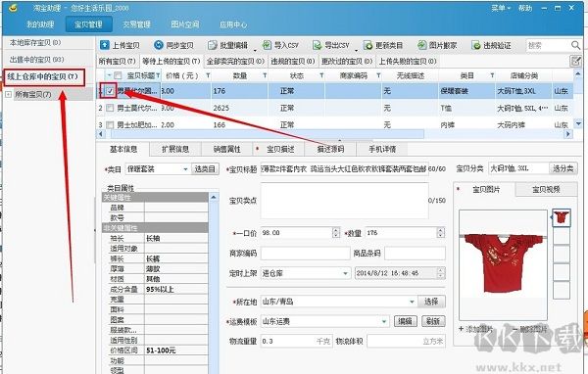Click the filter icon in 状态 column header

(x=321, y=75)
